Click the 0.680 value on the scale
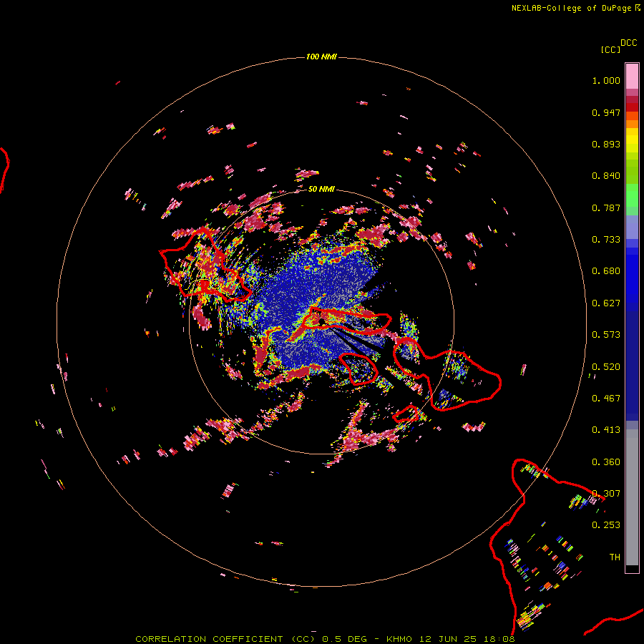Viewport: 644px width, 644px height. coord(606,271)
